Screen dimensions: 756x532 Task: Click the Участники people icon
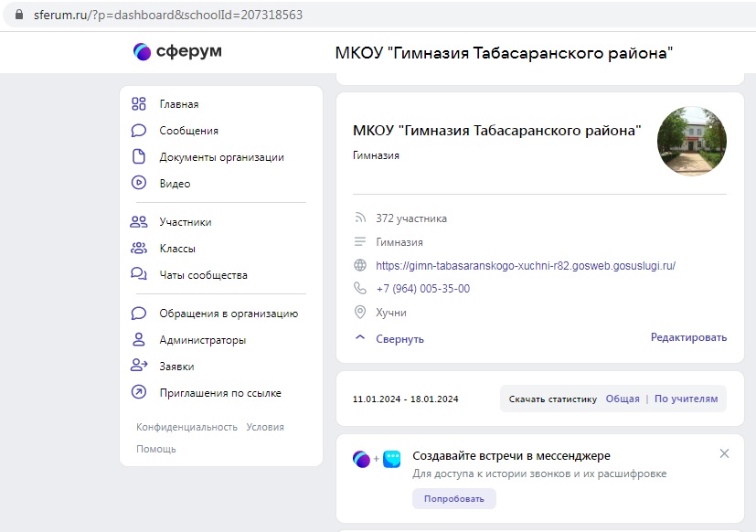tap(139, 222)
